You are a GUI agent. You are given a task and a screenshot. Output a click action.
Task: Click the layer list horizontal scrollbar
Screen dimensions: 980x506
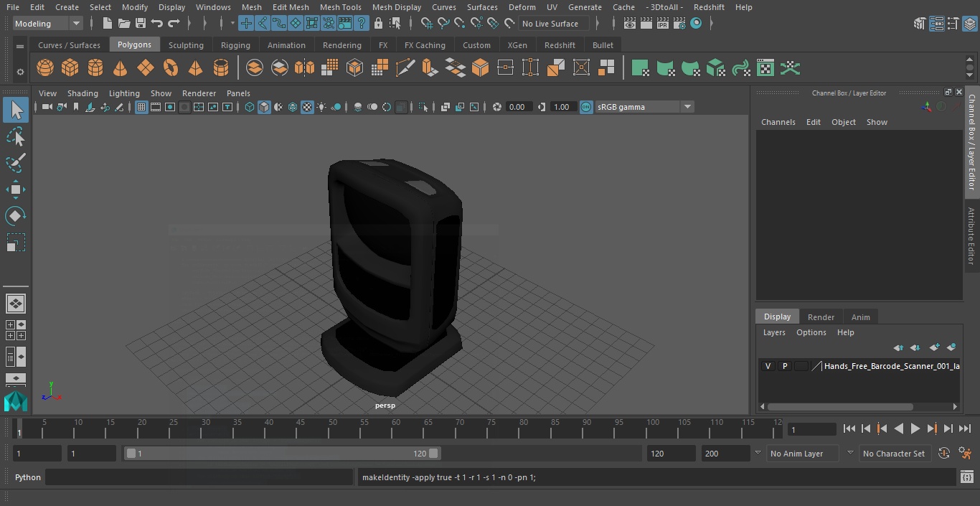click(x=840, y=406)
